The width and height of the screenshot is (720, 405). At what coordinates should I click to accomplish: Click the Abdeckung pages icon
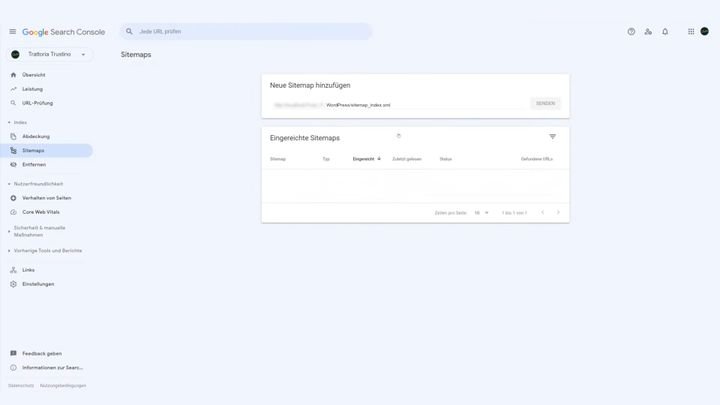pos(13,136)
